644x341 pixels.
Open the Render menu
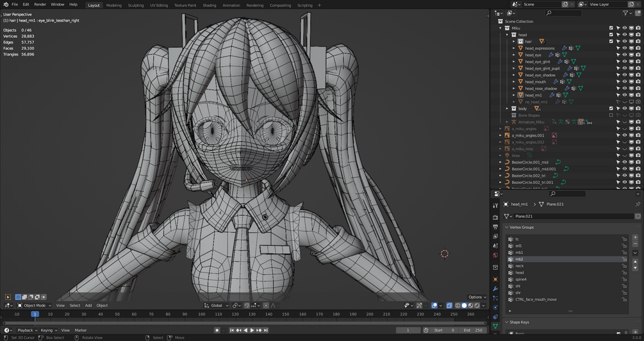coord(40,4)
